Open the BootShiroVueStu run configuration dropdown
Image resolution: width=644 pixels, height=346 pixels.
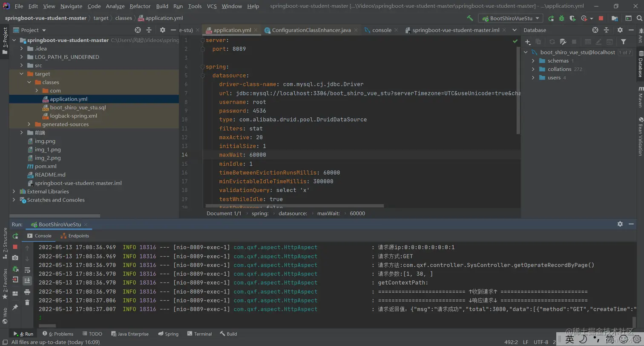pyautogui.click(x=510, y=18)
